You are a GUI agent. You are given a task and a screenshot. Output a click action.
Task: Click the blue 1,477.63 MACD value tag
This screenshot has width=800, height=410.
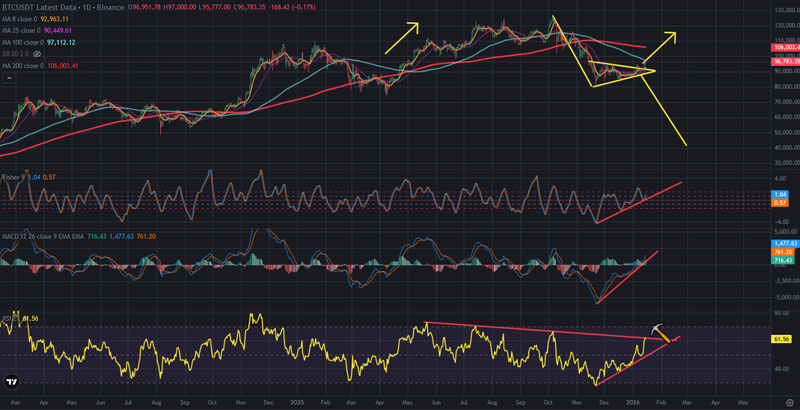click(x=783, y=243)
